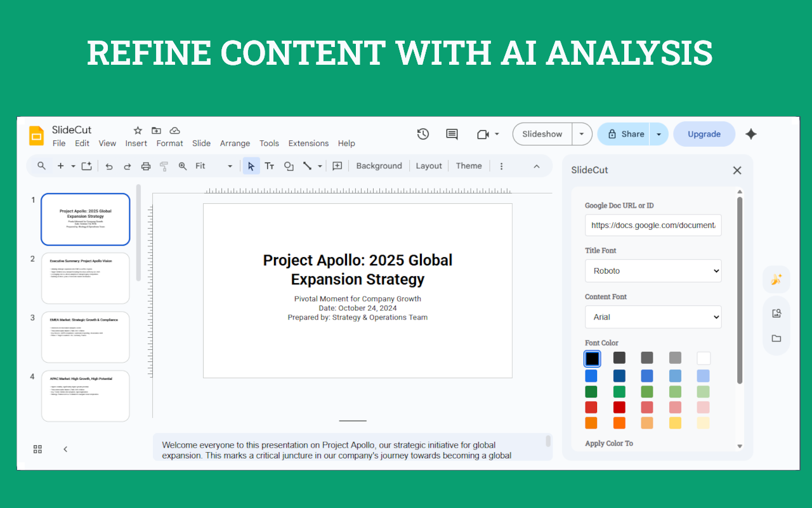This screenshot has height=508, width=812.
Task: Select the cursor select tool
Action: tap(251, 166)
